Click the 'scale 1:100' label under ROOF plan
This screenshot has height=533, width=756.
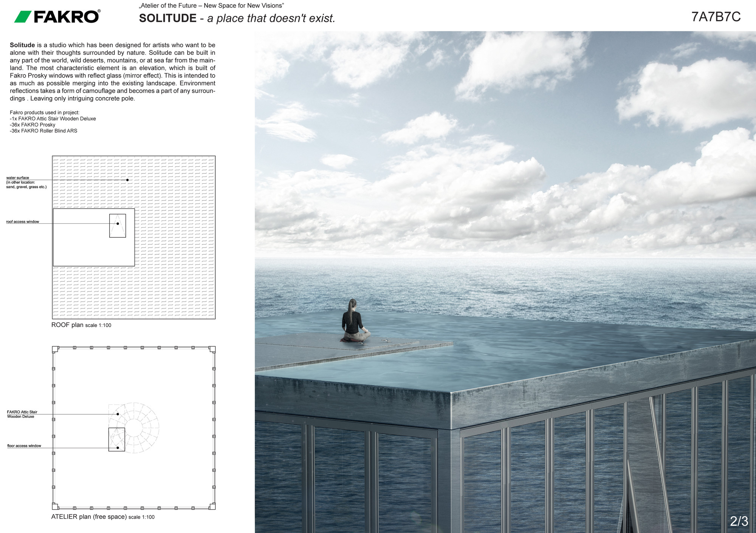click(x=98, y=325)
